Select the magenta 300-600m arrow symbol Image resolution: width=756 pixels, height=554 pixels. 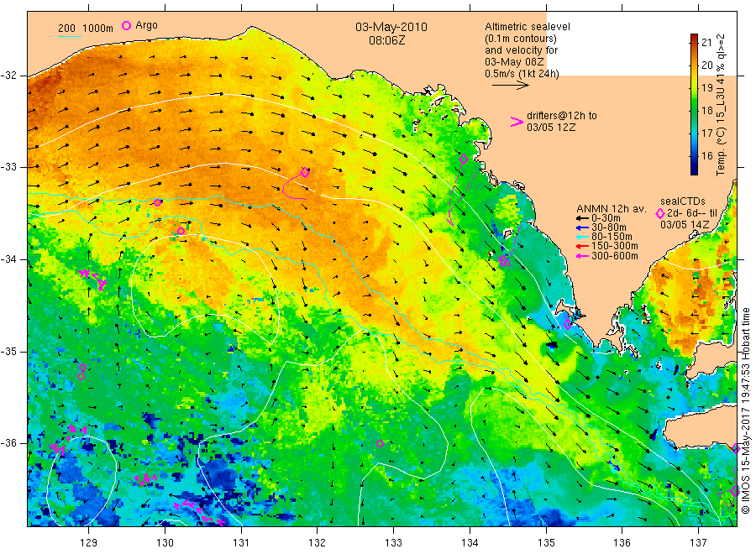(582, 256)
